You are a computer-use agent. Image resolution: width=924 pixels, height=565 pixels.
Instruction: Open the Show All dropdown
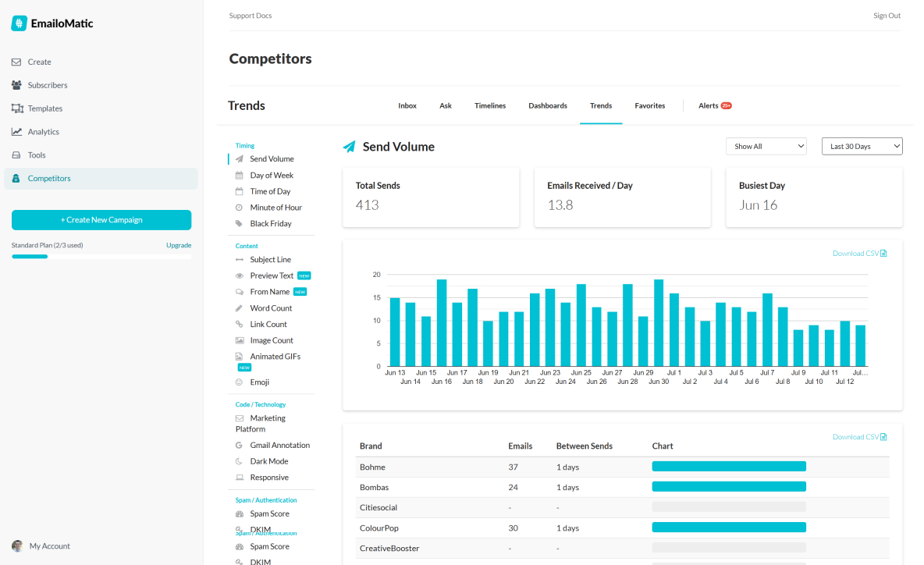[766, 146]
